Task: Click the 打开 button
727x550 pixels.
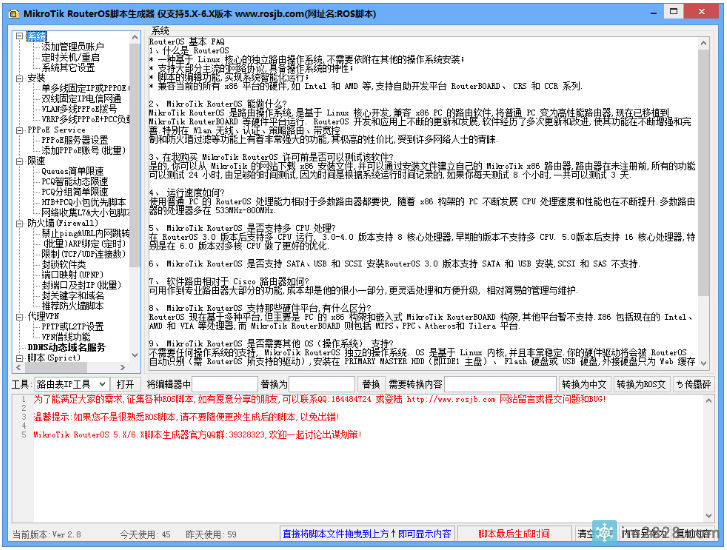Action: 125,384
